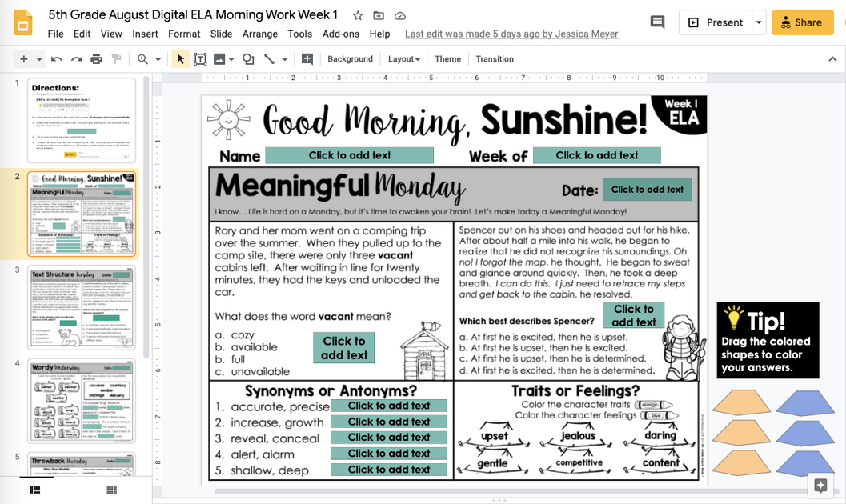Open the zoom level dropdown arrow
Viewport: 846px width, 504px height.
[157, 58]
